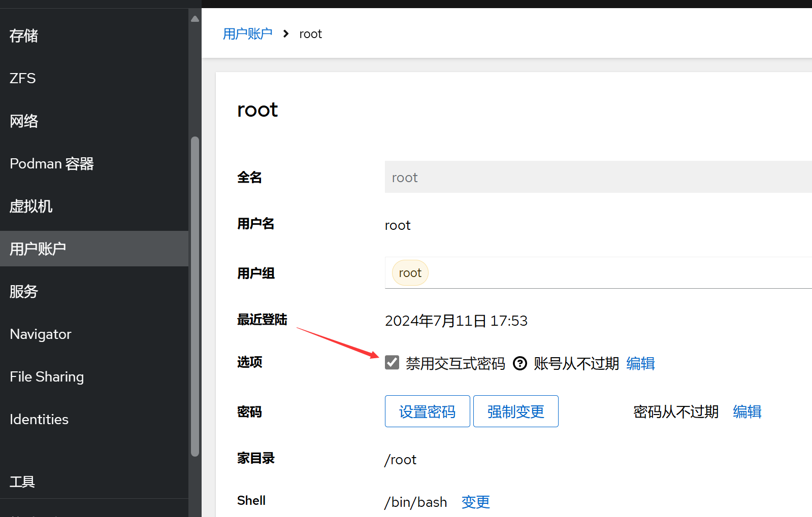Click 编辑 next to 账号从不过期
The width and height of the screenshot is (812, 517).
click(x=640, y=363)
